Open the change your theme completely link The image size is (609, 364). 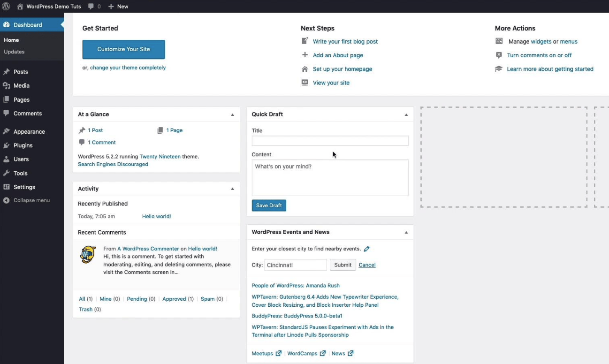pos(128,68)
